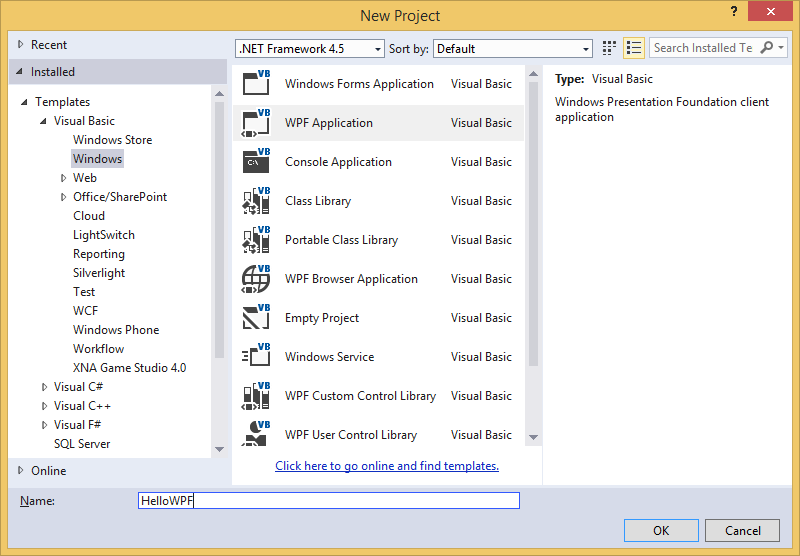Click the Empty Project template icon
The width and height of the screenshot is (800, 556).
coord(256,317)
